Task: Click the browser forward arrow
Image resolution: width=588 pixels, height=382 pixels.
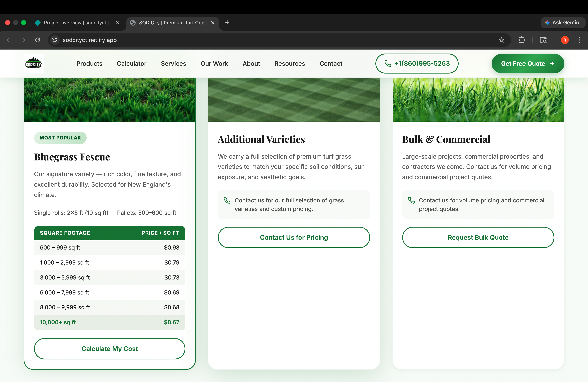Action: click(23, 40)
